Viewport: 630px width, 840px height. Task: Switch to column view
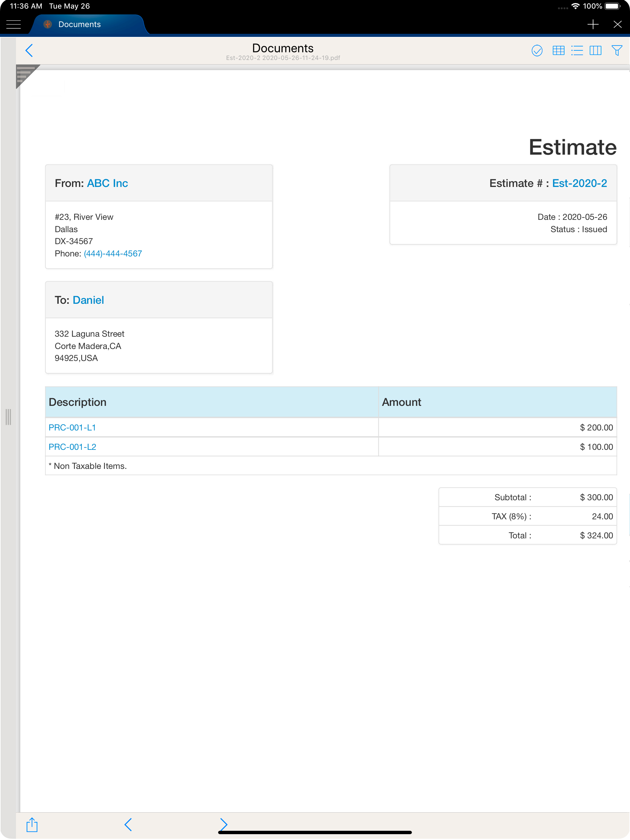point(596,50)
